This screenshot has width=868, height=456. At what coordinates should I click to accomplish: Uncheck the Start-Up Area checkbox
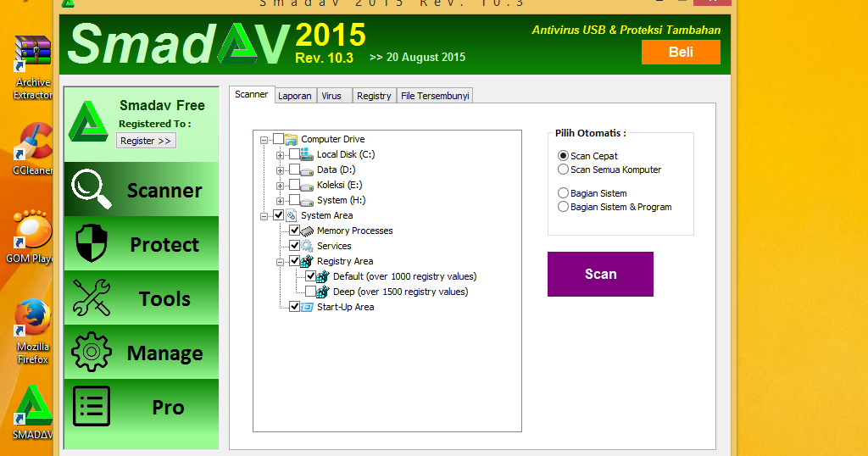point(294,307)
